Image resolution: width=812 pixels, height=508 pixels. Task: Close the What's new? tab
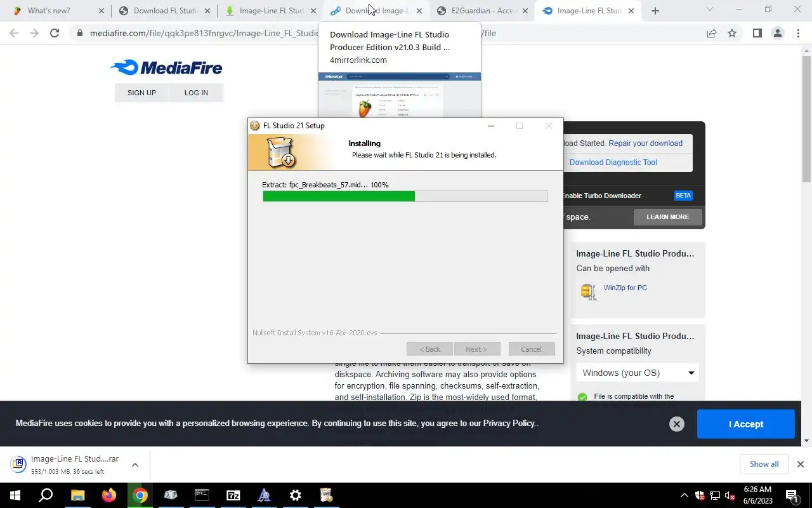coord(101,11)
